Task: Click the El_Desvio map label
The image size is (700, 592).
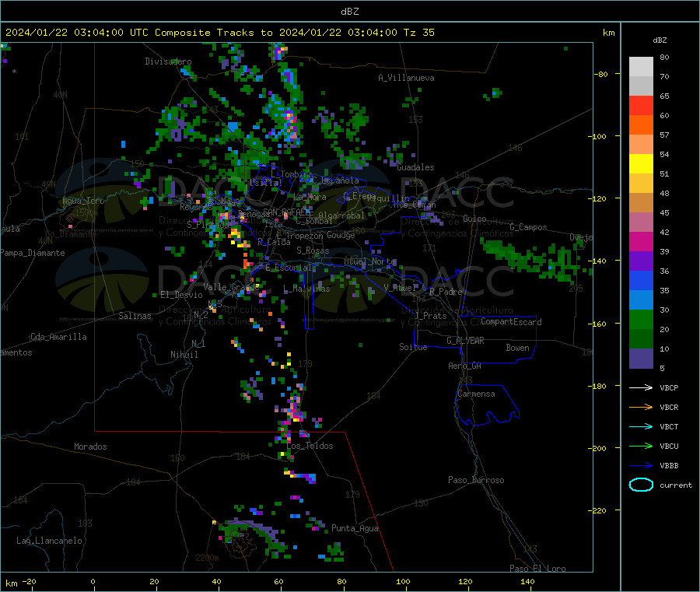Action: [181, 295]
